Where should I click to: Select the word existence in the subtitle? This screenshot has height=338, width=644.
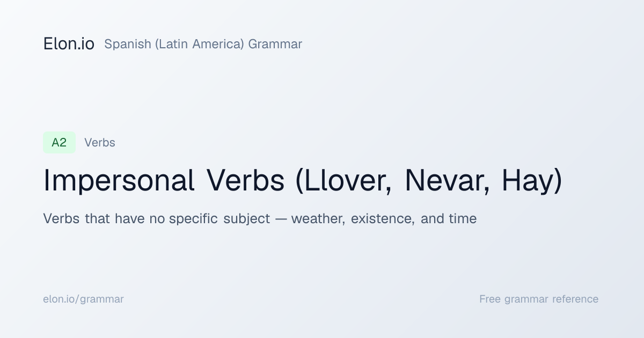point(383,219)
